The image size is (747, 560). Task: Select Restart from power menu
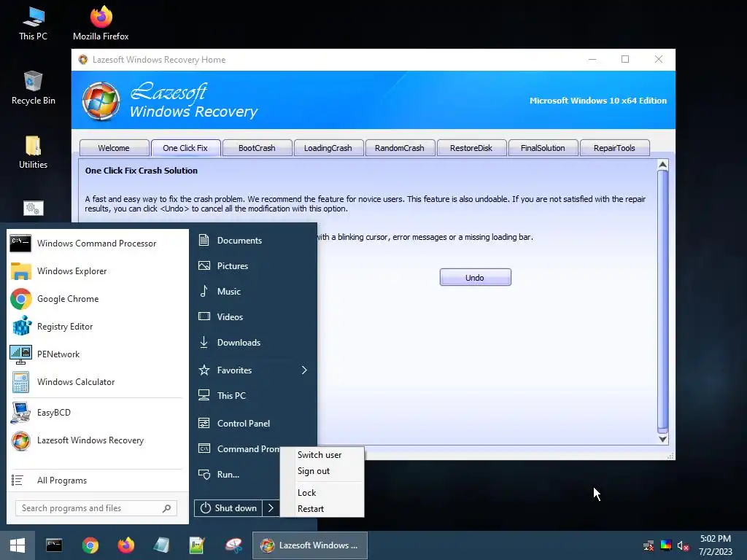[x=322, y=508]
